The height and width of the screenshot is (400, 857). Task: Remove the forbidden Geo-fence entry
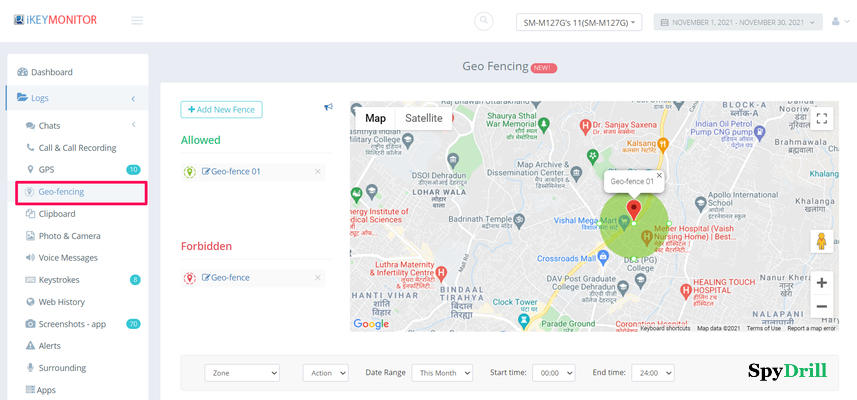coord(318,278)
